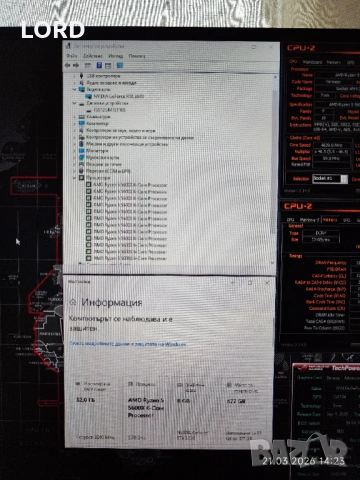360x480 pixels.
Task: Expand the USB контролери node
Action: (74, 76)
